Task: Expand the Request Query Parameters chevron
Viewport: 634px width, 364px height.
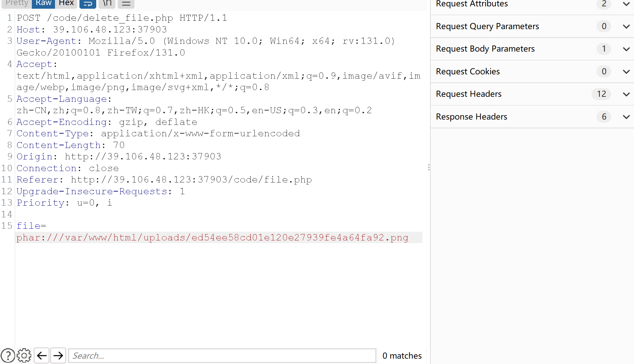Action: point(626,26)
